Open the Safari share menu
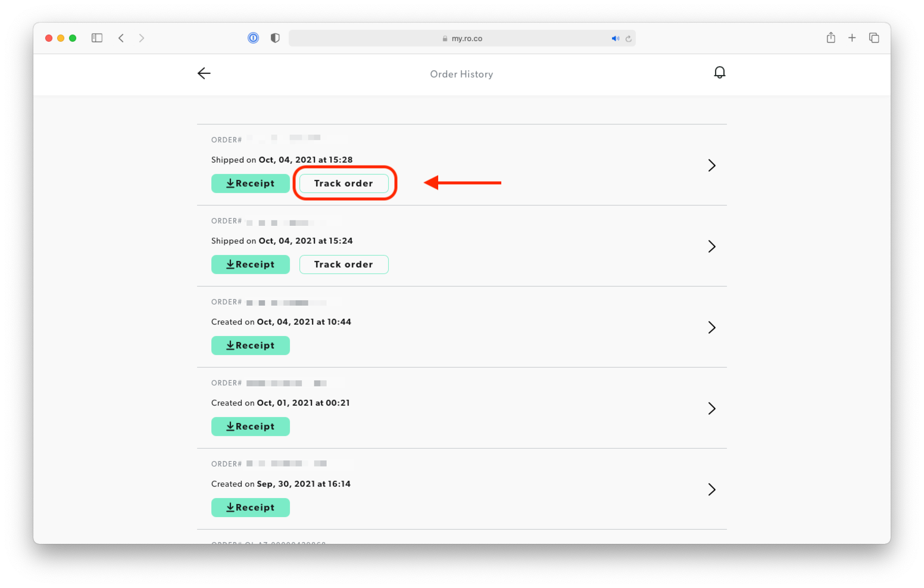Viewport: 924px width, 588px height. 831,38
